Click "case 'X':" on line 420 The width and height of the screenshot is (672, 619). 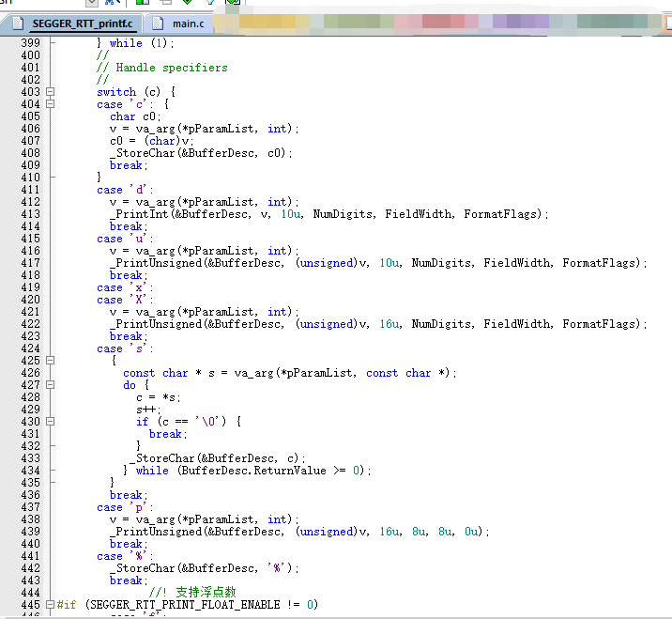(125, 300)
